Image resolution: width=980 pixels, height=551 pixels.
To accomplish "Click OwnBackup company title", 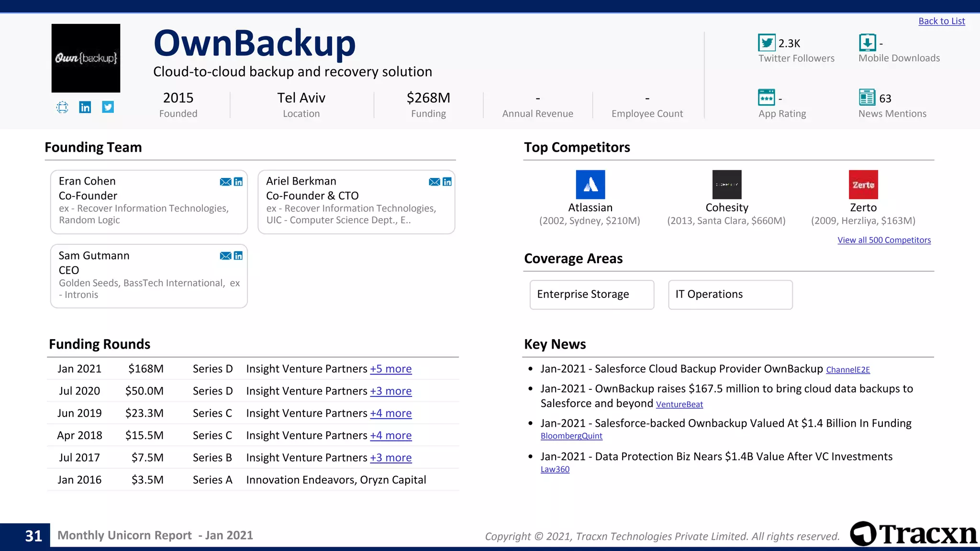I will pos(255,43).
